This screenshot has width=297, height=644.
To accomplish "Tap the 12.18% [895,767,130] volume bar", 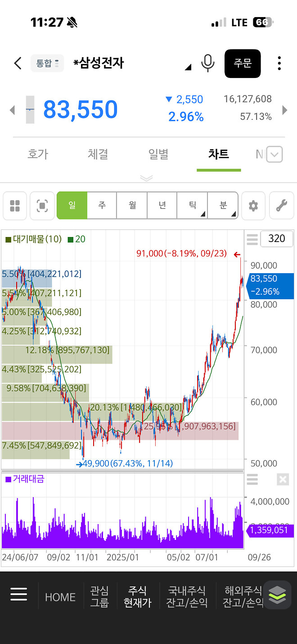I will click(57, 355).
